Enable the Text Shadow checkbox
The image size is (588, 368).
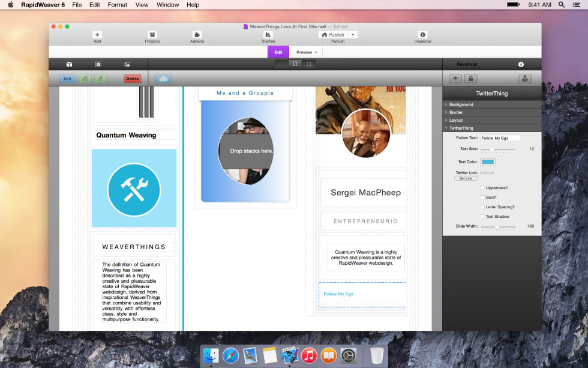pos(482,217)
